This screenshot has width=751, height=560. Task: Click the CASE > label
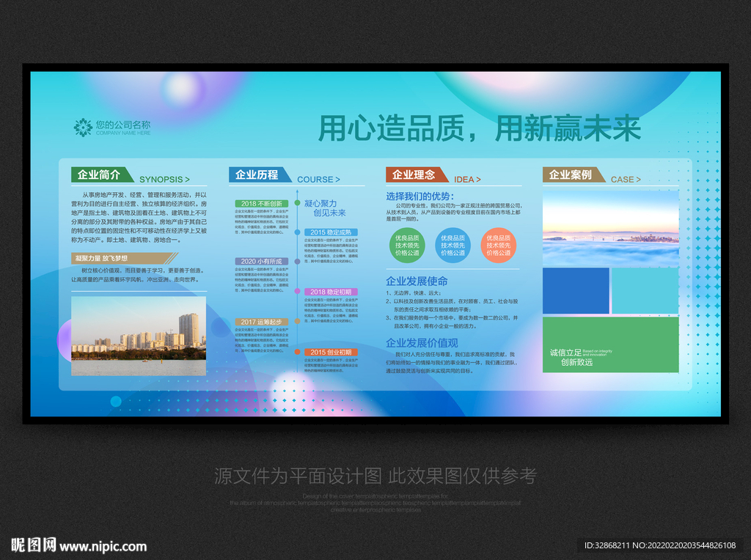point(626,180)
